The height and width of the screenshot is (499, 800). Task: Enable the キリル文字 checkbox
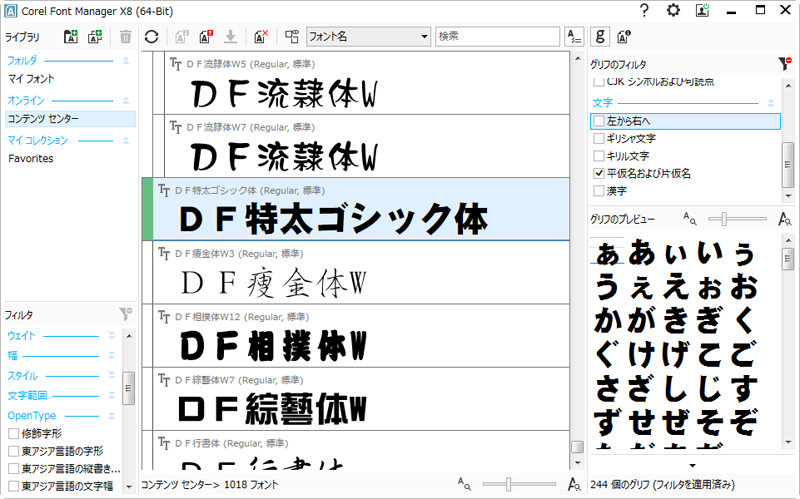[x=599, y=156]
